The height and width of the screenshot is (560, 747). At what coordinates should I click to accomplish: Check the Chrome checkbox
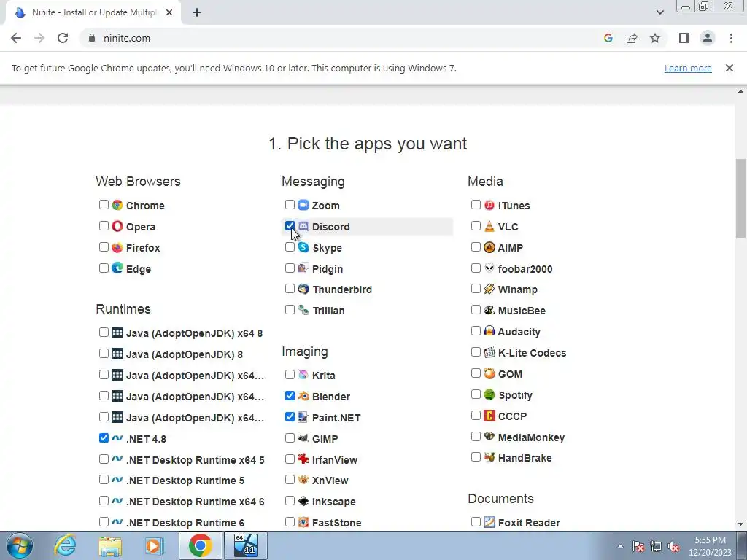[104, 205]
